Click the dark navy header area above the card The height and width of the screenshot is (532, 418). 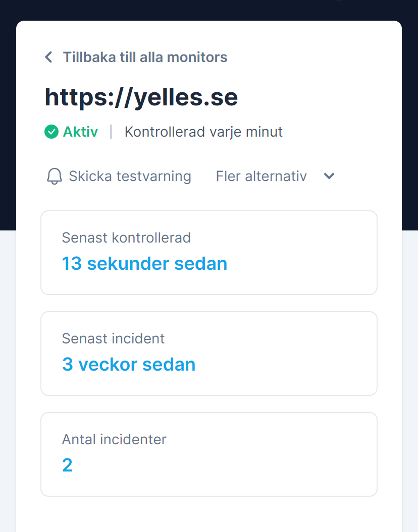202,9
